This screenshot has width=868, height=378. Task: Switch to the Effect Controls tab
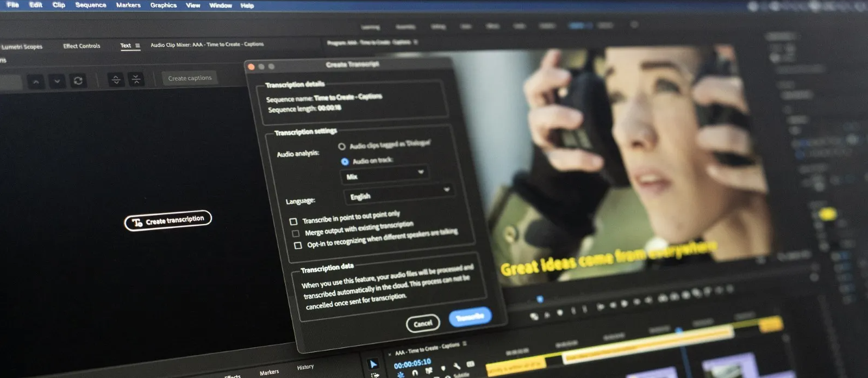(82, 46)
